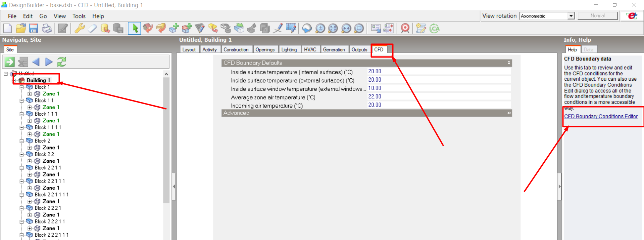Screen dimensions: 644x240
Task: Click the blue right arrow in navigator
Action: click(49, 62)
